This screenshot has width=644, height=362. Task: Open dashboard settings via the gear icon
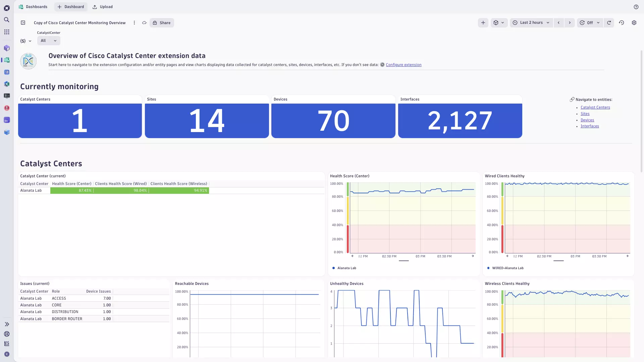tap(634, 22)
